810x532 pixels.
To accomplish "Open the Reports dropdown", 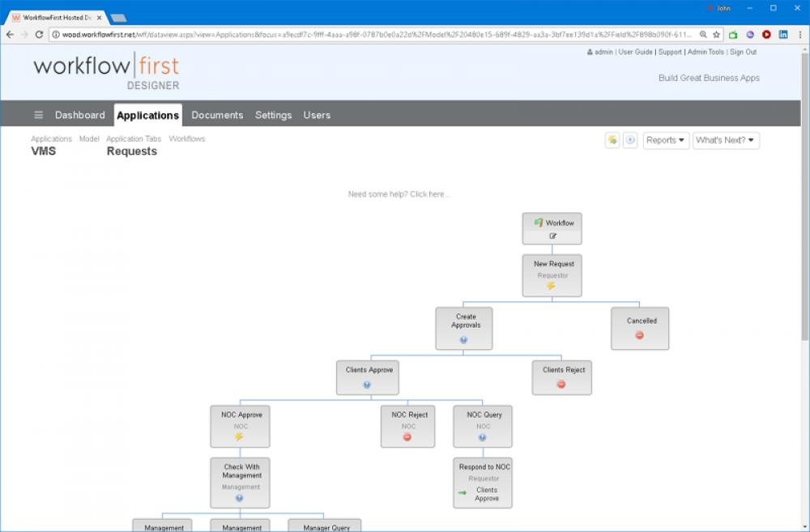I will pyautogui.click(x=665, y=140).
